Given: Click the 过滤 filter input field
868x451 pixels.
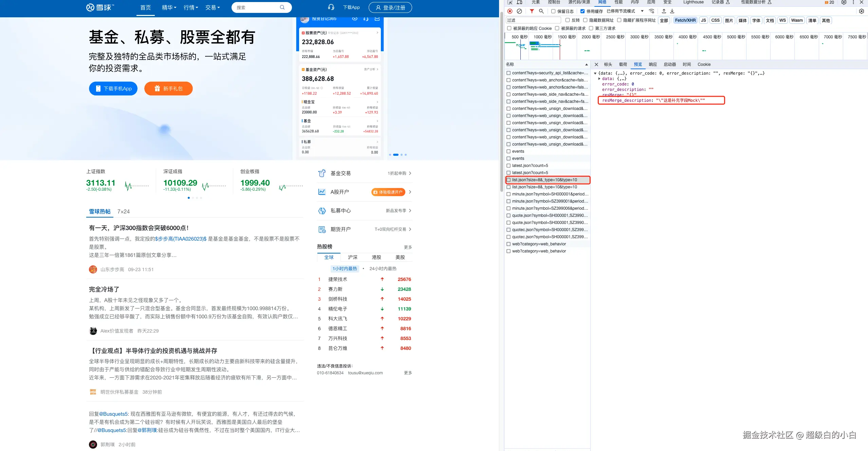Looking at the screenshot, I should 533,20.
